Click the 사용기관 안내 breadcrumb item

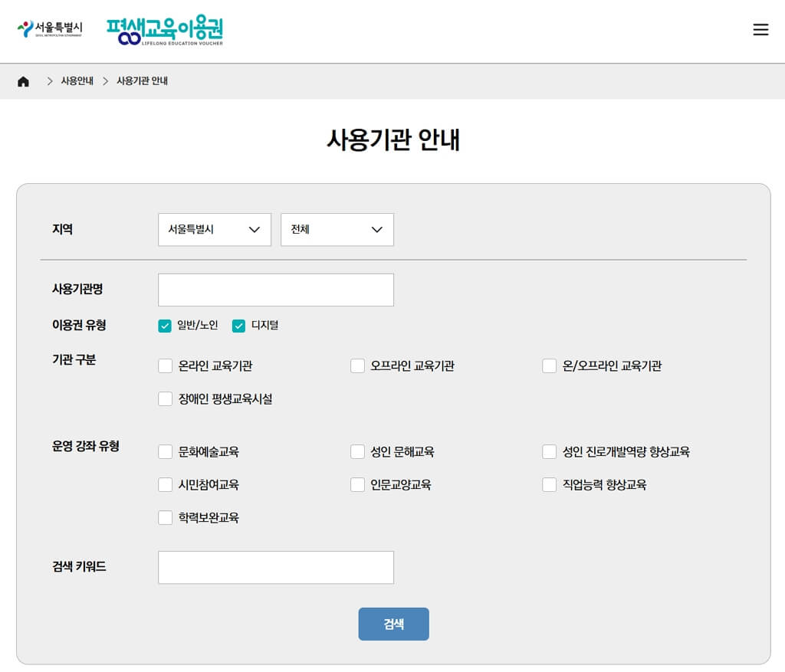pos(142,81)
